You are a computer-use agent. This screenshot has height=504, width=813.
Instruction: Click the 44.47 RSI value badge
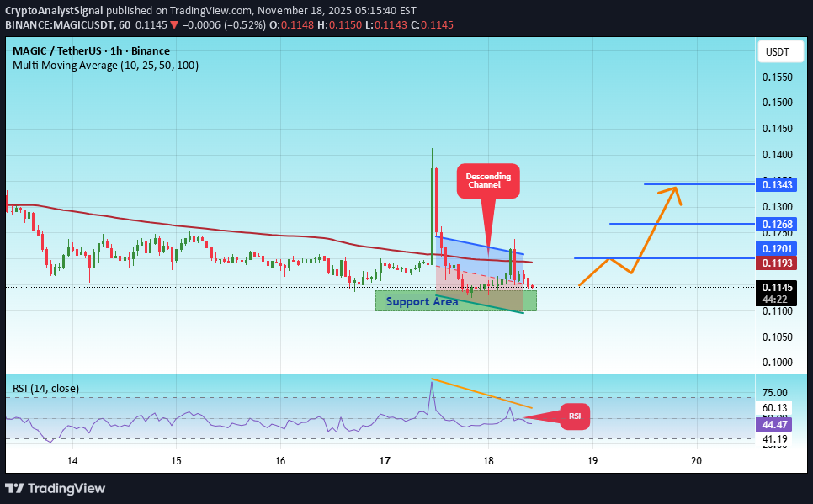(x=773, y=425)
